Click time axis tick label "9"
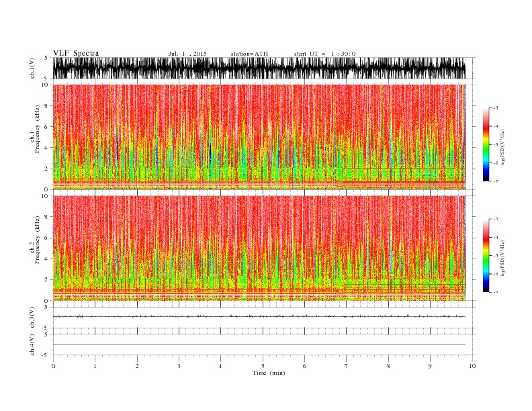 click(430, 366)
